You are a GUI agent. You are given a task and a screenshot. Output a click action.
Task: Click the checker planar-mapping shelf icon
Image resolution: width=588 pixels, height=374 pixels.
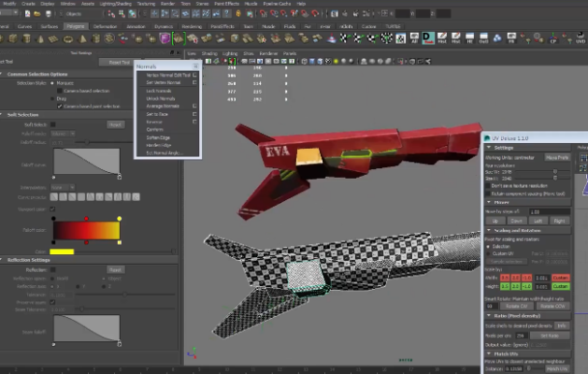pyautogui.click(x=345, y=38)
